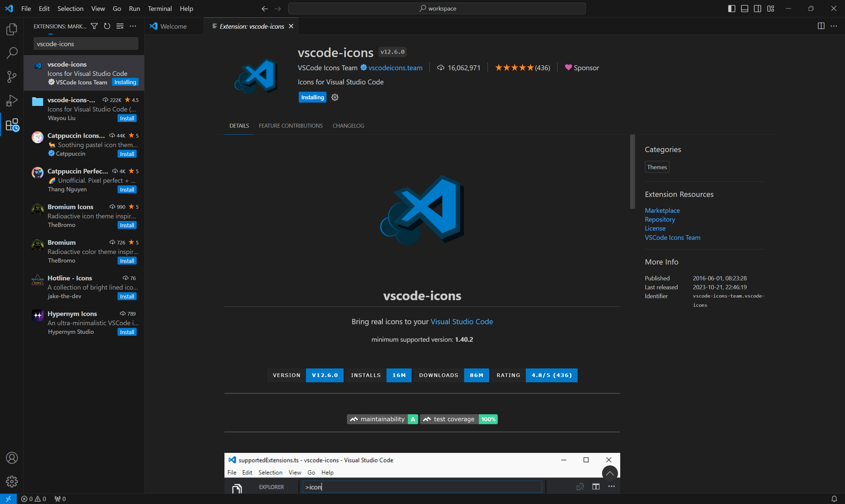Click the Version v12.6.0 badge
The width and height of the screenshot is (845, 504).
coord(305,375)
